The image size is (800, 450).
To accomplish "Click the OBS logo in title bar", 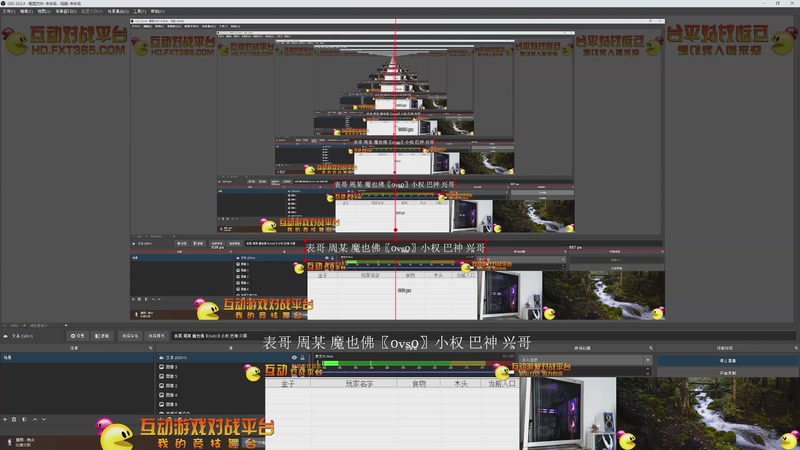I will coord(4,4).
